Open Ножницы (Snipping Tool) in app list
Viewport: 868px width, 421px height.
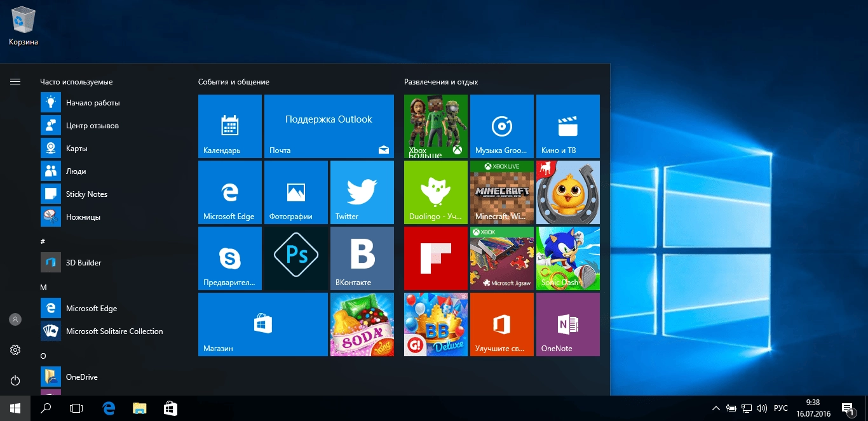(113, 217)
